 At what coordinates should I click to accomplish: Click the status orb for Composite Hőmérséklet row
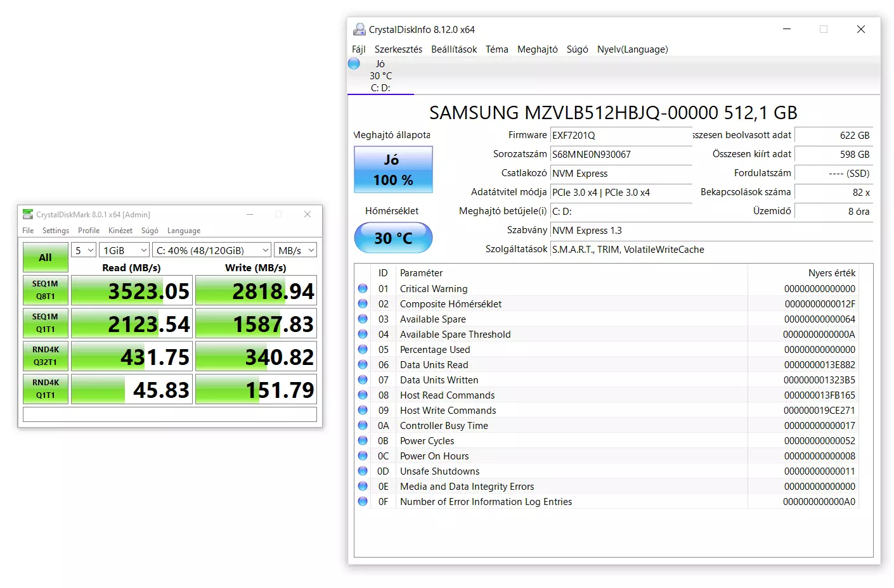pos(363,304)
